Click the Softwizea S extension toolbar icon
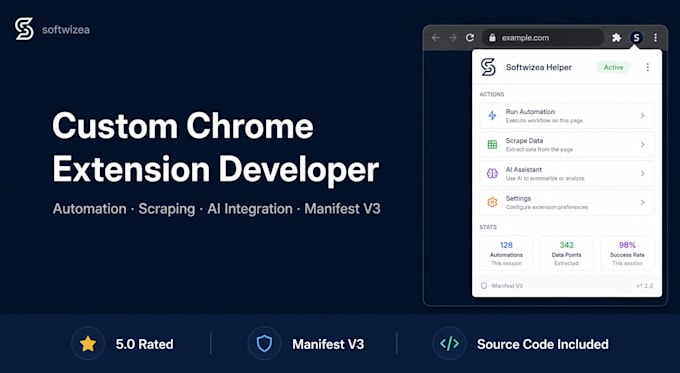Viewport: 680px width, 373px height. point(636,38)
